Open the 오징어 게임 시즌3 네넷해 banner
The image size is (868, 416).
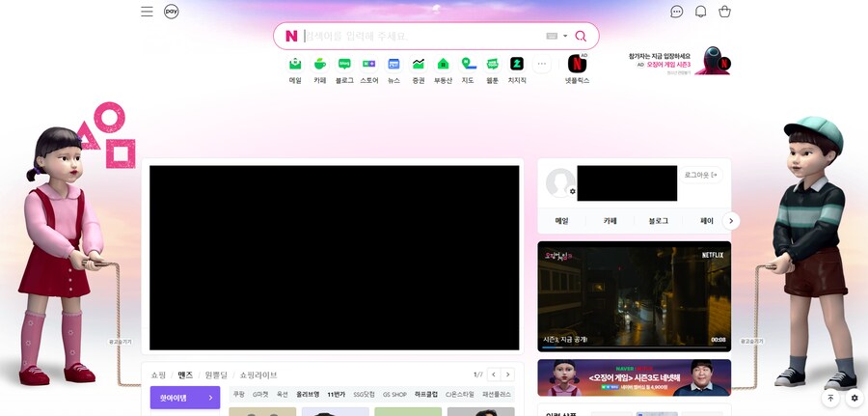[635, 377]
